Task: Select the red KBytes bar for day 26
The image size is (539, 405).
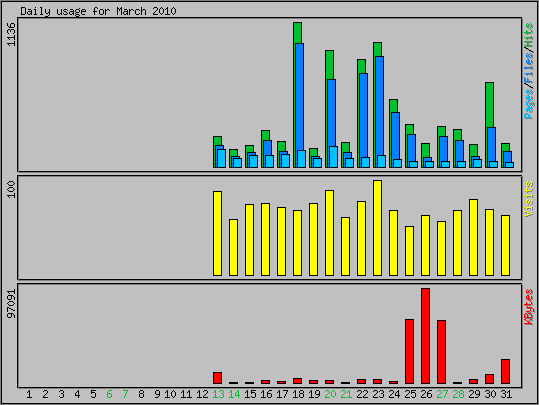Action: [425, 336]
